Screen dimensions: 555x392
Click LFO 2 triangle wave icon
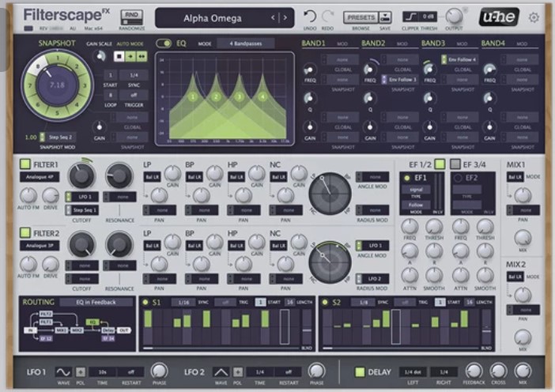[221, 372]
